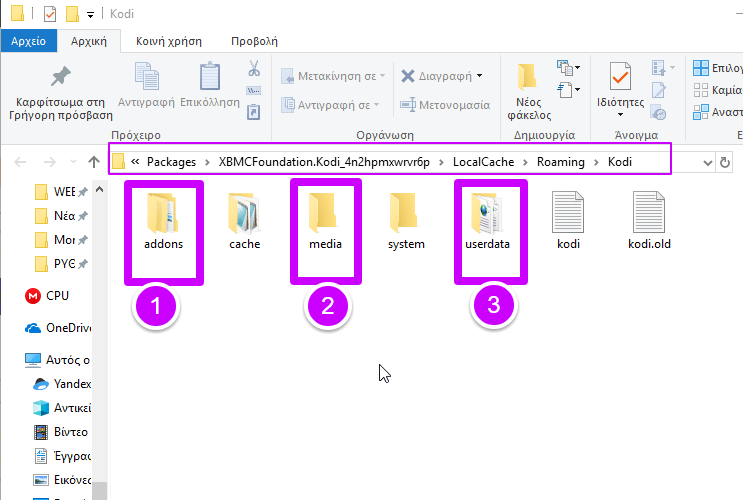Click the Forward navigation arrow
The height and width of the screenshot is (500, 743).
[50, 162]
